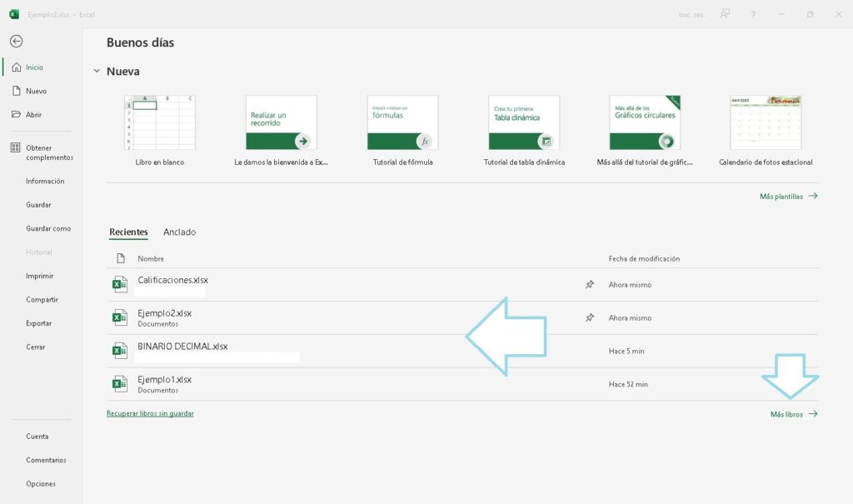Screen dimensions: 853x504
Task: Click Recuperar libros sin guardar link
Action: pyautogui.click(x=150, y=413)
